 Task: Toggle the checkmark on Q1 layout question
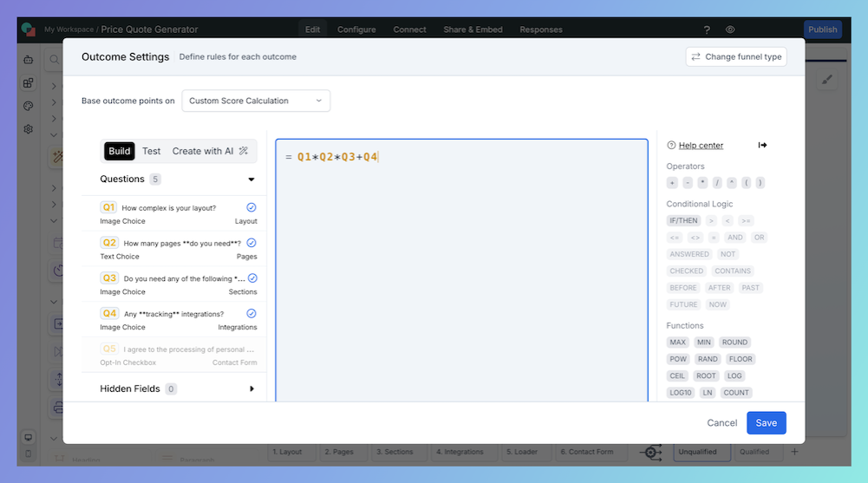pyautogui.click(x=251, y=207)
